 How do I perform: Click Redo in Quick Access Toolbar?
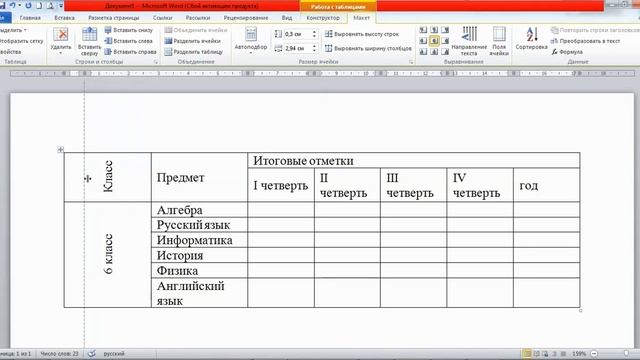[x=28, y=5]
